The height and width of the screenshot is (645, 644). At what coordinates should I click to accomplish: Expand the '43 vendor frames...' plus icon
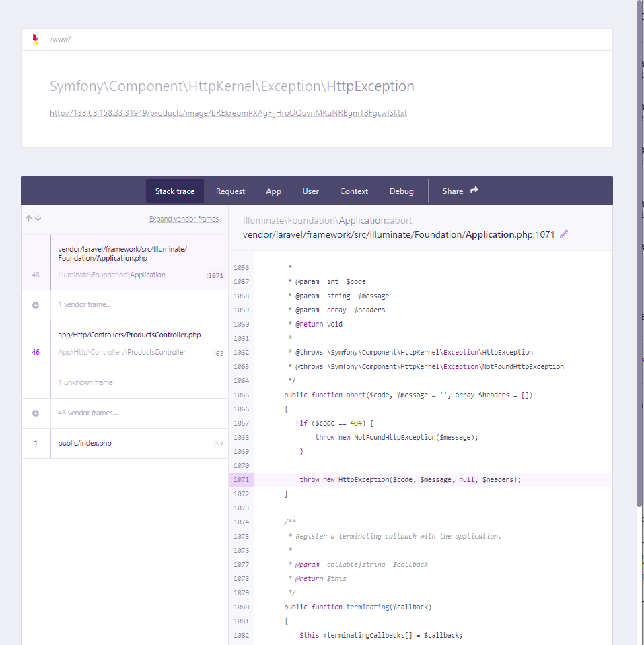point(36,413)
